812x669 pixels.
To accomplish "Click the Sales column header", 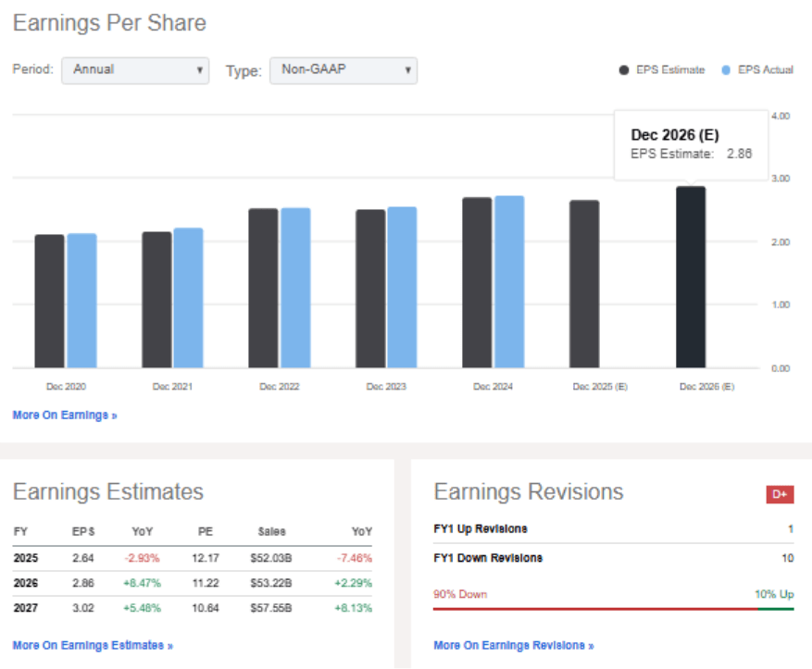I will [271, 532].
